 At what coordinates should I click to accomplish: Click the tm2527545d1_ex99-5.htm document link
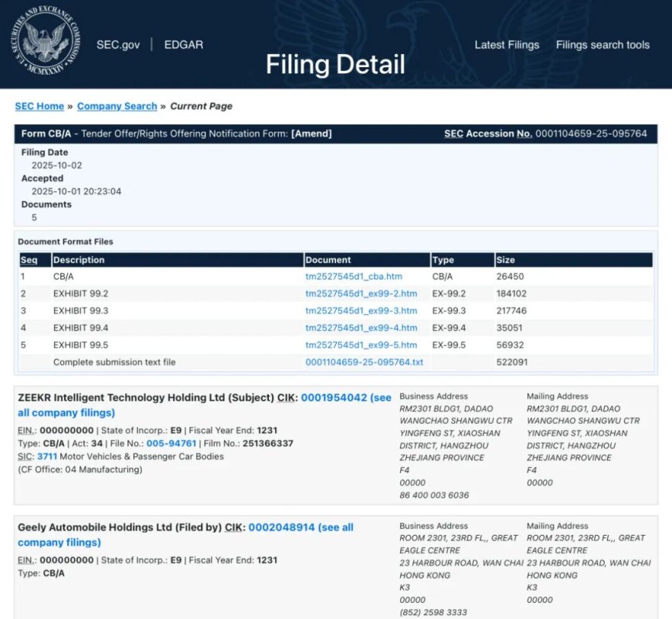click(361, 344)
